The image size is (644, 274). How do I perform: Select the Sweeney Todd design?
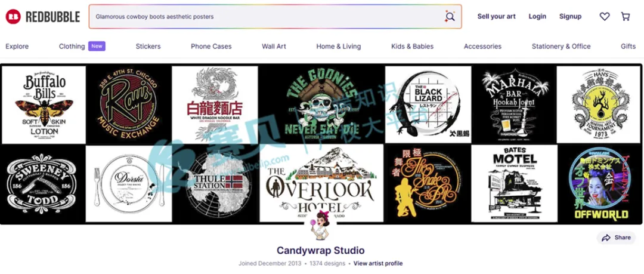pos(43,183)
